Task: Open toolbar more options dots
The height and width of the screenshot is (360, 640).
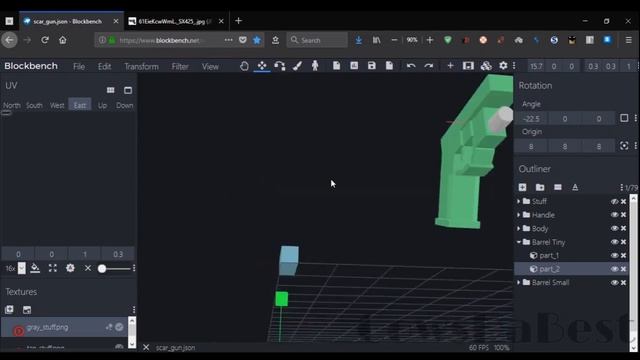Action: (x=514, y=66)
